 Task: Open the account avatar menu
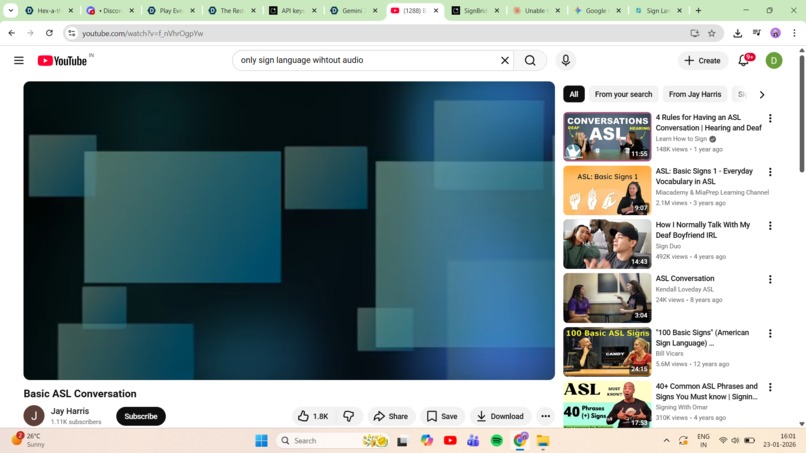774,61
